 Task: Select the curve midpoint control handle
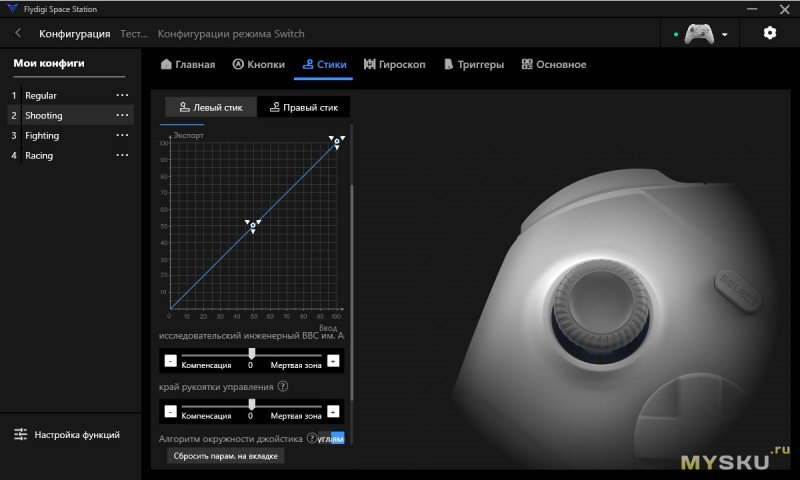253,225
